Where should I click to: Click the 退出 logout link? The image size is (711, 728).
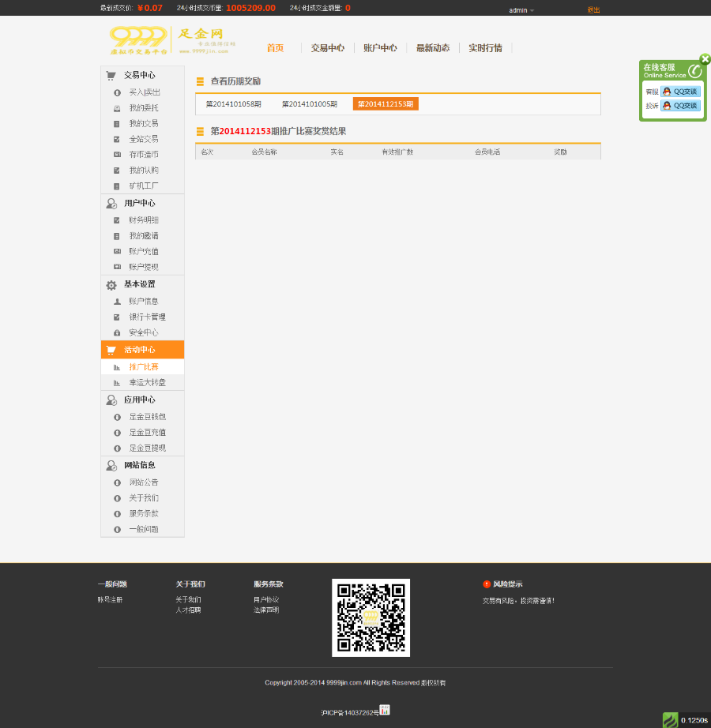pos(593,9)
